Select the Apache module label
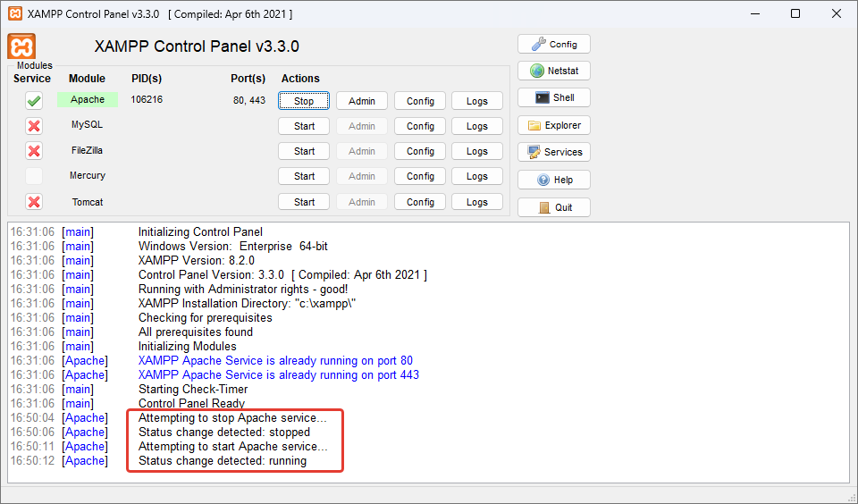Image resolution: width=858 pixels, height=504 pixels. tap(88, 99)
